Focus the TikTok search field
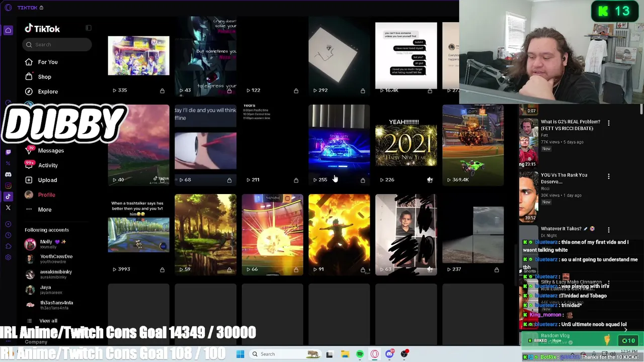Image resolution: width=644 pixels, height=362 pixels. point(58,45)
